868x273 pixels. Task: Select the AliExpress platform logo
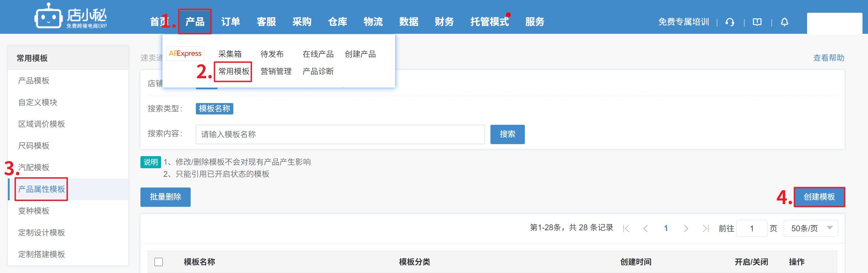tap(185, 54)
